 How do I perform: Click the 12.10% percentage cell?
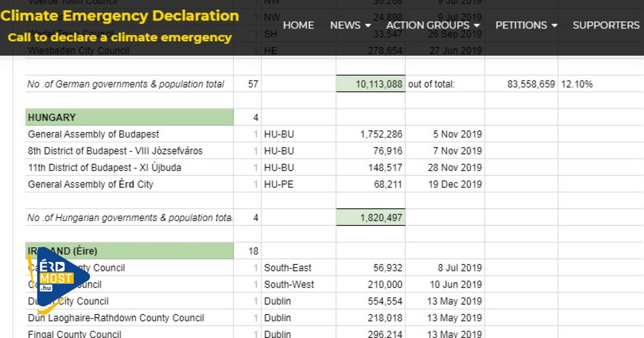tap(577, 84)
